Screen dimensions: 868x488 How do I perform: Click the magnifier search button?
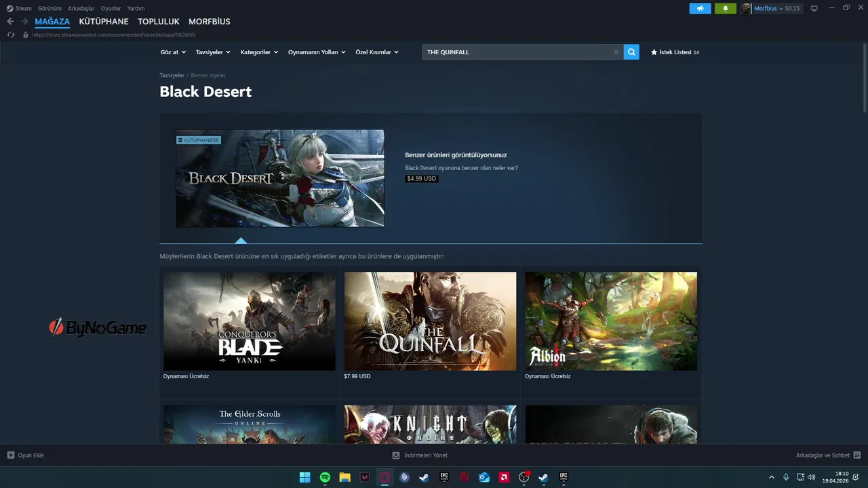631,52
